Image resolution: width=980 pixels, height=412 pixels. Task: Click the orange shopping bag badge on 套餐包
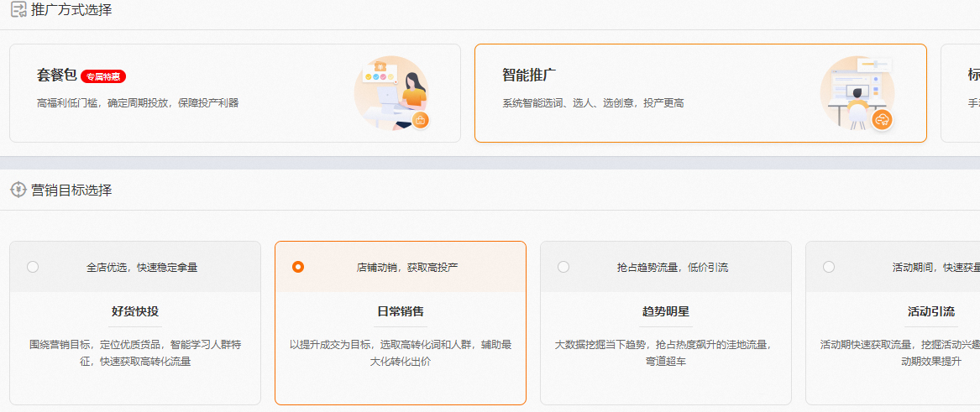(x=420, y=121)
